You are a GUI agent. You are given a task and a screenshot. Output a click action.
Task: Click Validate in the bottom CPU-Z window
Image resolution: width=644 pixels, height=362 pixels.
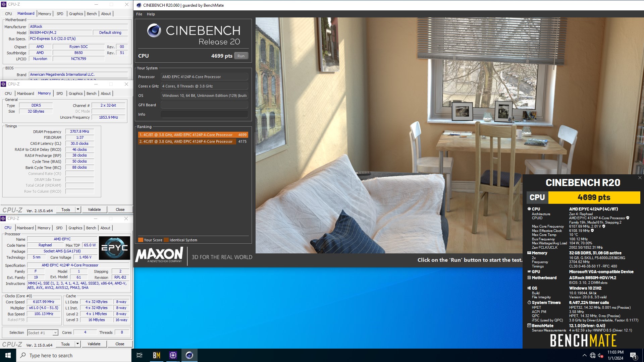pos(94,344)
